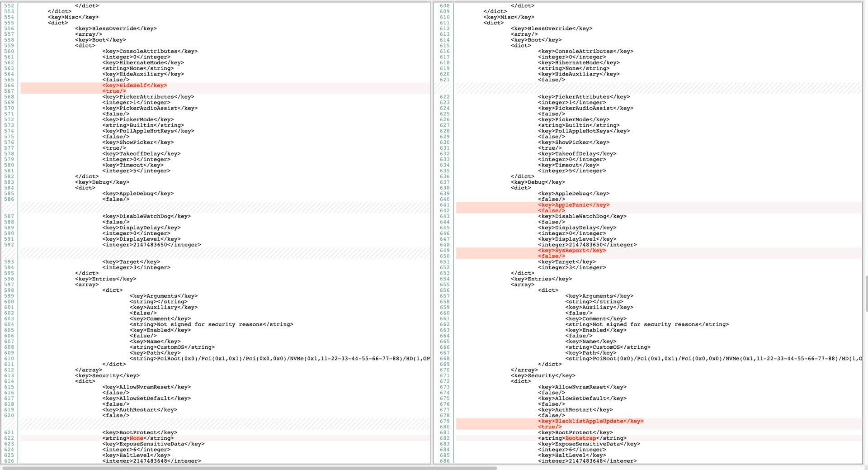Image resolution: width=868 pixels, height=470 pixels.
Task: Click the CustomOS string in left pane
Action: (172, 347)
